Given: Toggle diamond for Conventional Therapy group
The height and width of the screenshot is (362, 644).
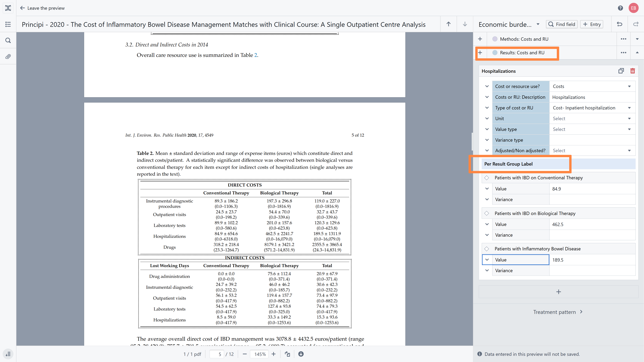Looking at the screenshot, I should click(x=487, y=178).
